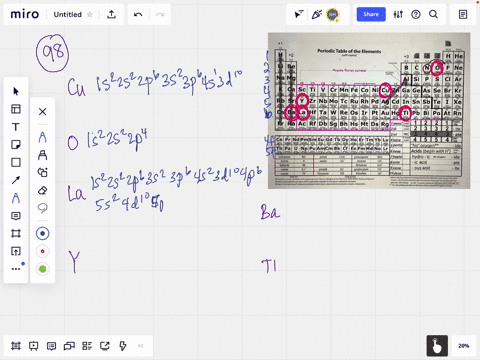Open search magnifier icon

click(x=433, y=14)
